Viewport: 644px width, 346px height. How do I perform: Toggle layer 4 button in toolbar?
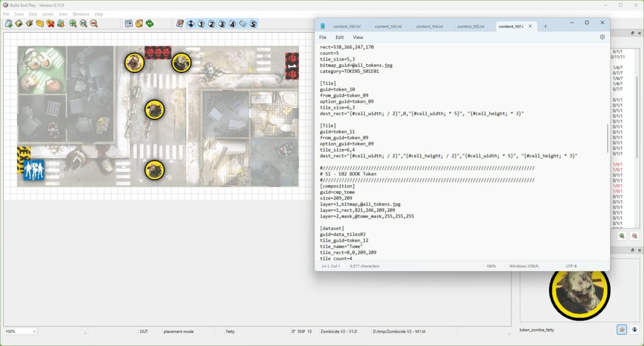click(233, 24)
